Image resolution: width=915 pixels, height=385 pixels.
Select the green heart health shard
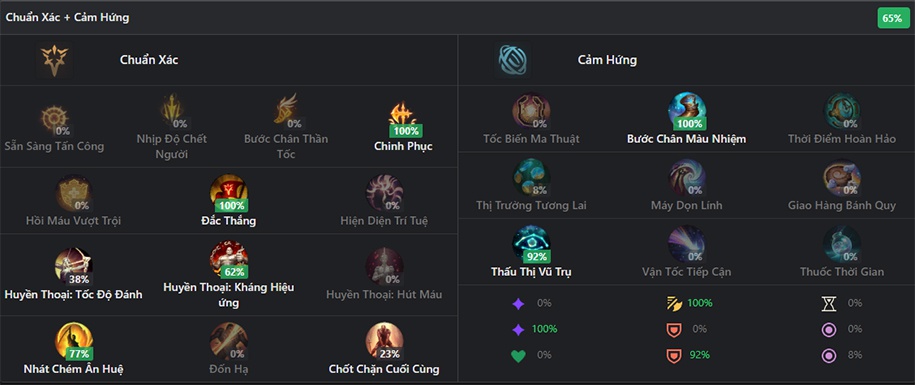coord(518,355)
